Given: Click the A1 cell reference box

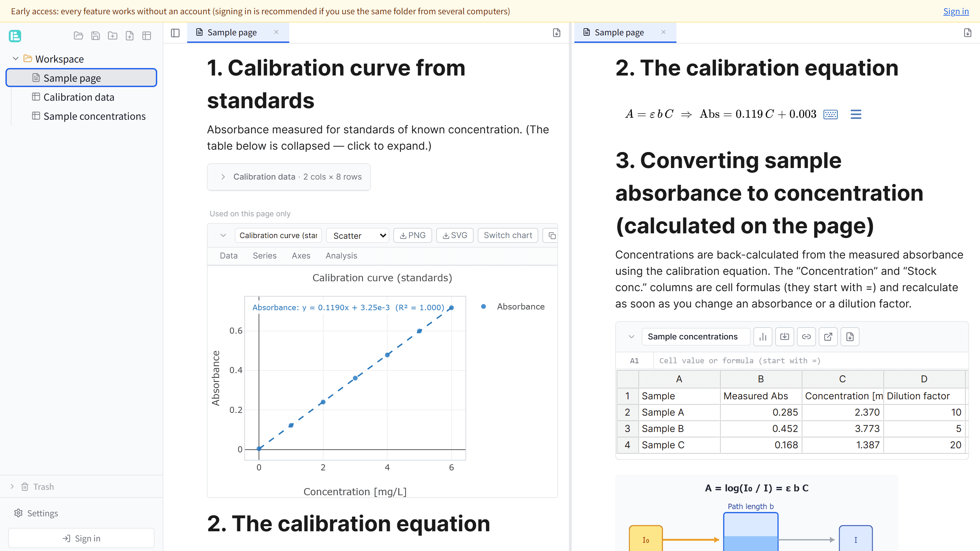Looking at the screenshot, I should [635, 361].
